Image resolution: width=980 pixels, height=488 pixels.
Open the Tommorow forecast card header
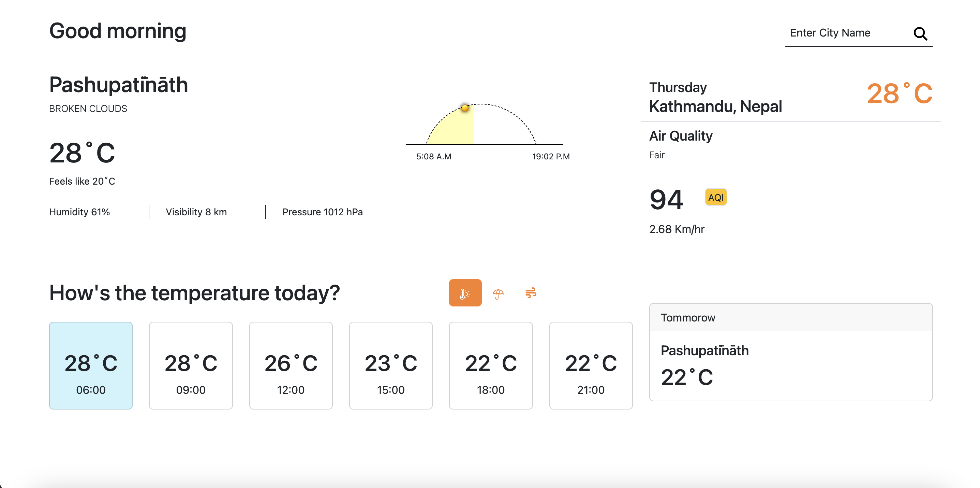click(x=790, y=317)
